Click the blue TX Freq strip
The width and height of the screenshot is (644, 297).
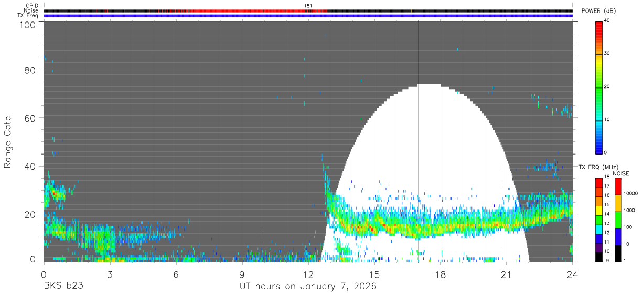pos(308,16)
